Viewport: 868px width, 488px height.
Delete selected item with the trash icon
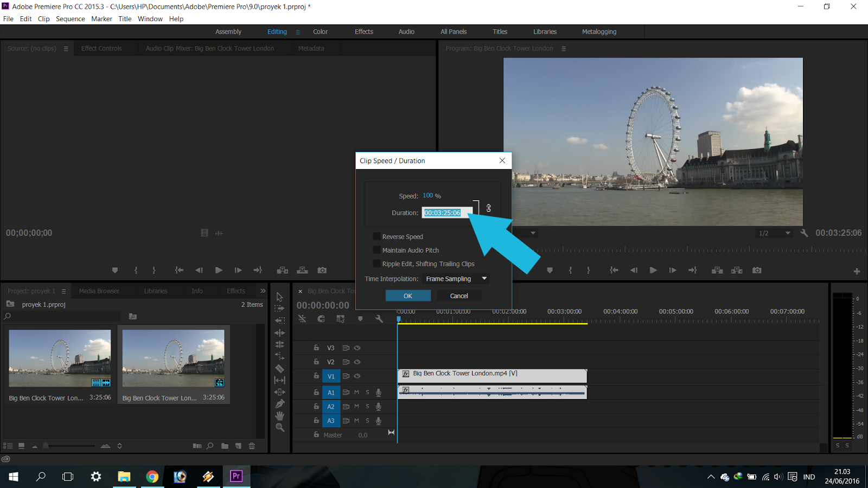coord(252,446)
